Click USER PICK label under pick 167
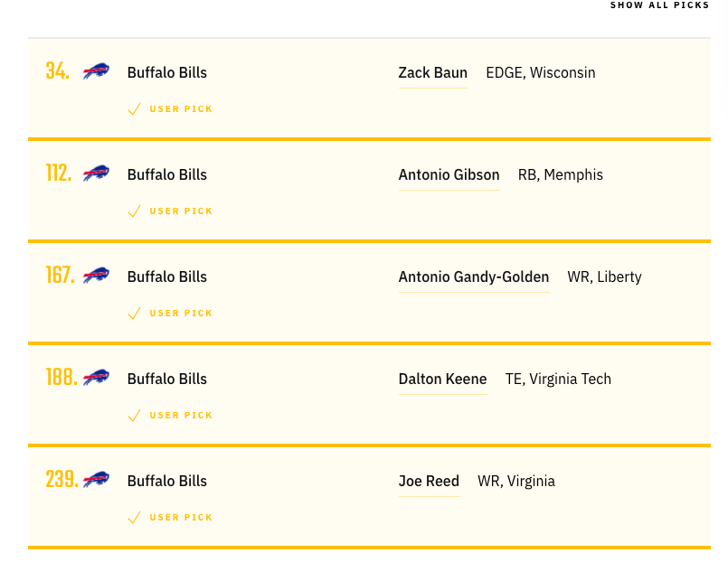This screenshot has width=728, height=581. tap(181, 314)
